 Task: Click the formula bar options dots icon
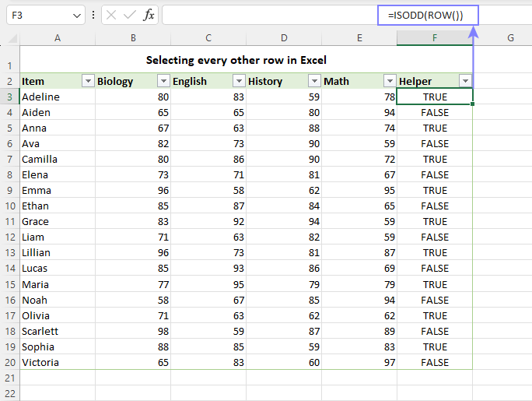94,15
